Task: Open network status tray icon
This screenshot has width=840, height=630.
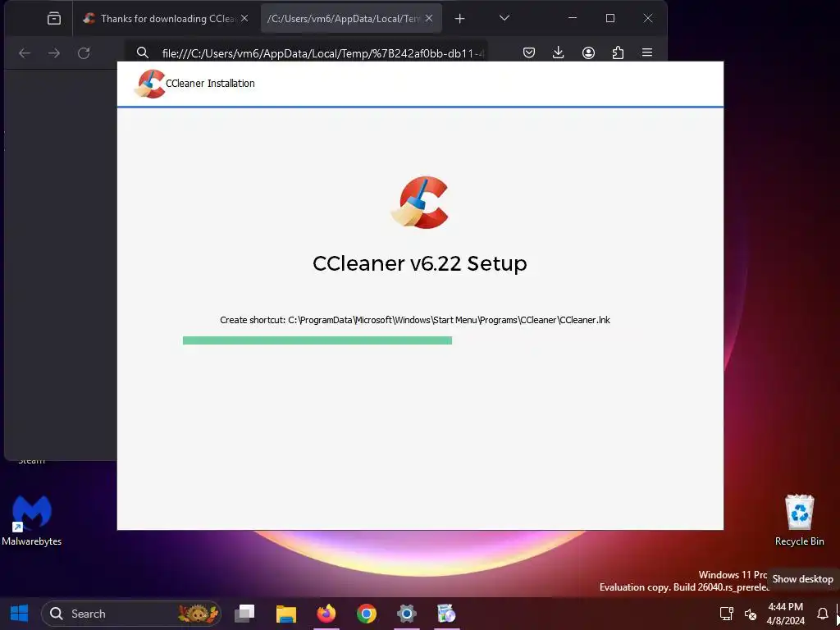Action: coord(727,614)
